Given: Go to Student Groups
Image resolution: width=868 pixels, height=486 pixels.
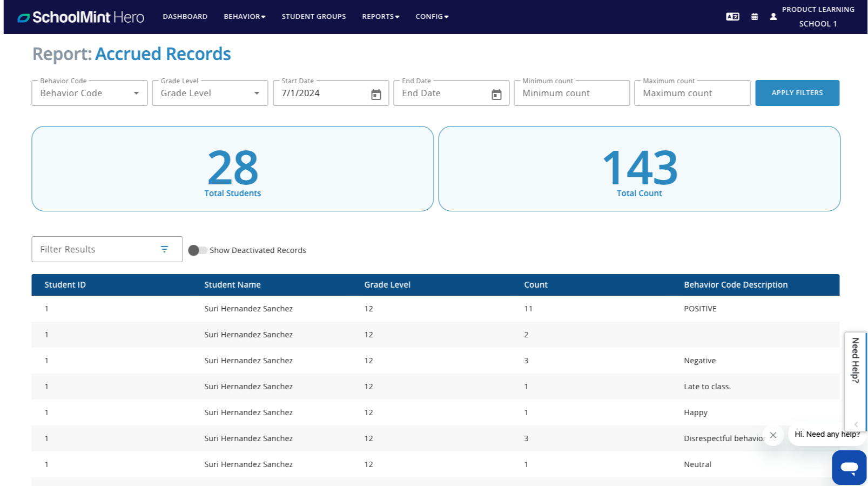Looking at the screenshot, I should click(314, 17).
